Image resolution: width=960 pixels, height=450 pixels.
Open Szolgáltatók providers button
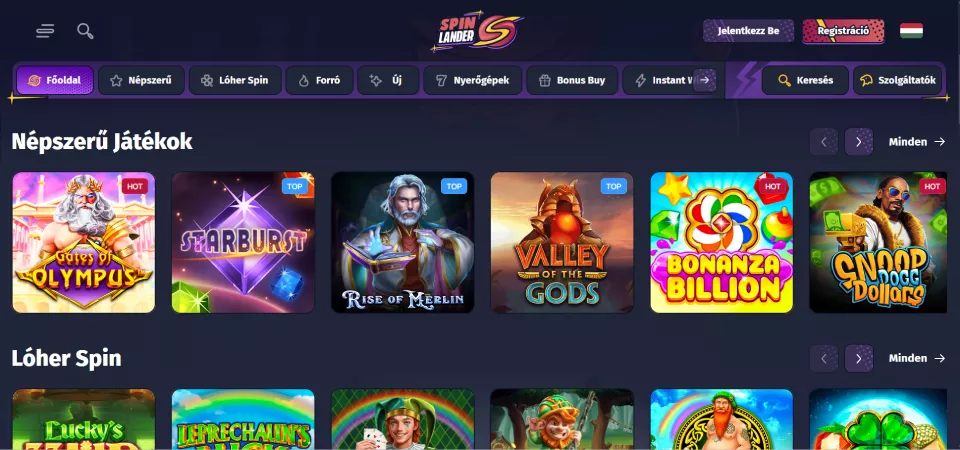pos(898,80)
